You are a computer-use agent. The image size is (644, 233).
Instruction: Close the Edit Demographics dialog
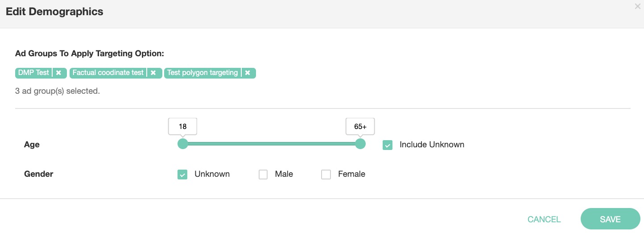638,7
